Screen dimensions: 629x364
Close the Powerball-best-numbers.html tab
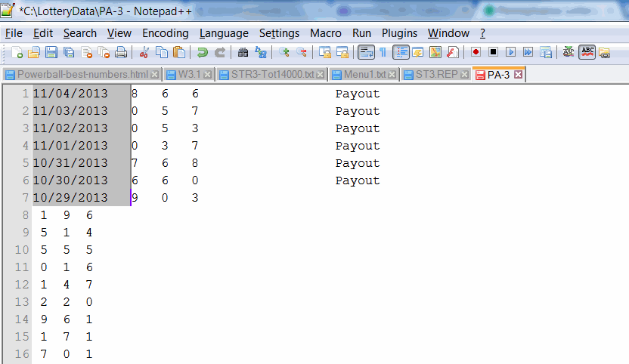coord(154,75)
